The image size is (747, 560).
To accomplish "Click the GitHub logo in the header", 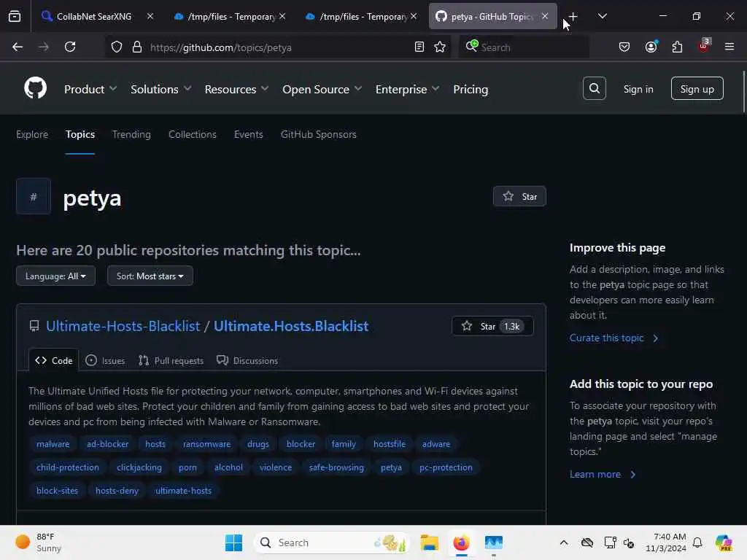I will [x=35, y=88].
